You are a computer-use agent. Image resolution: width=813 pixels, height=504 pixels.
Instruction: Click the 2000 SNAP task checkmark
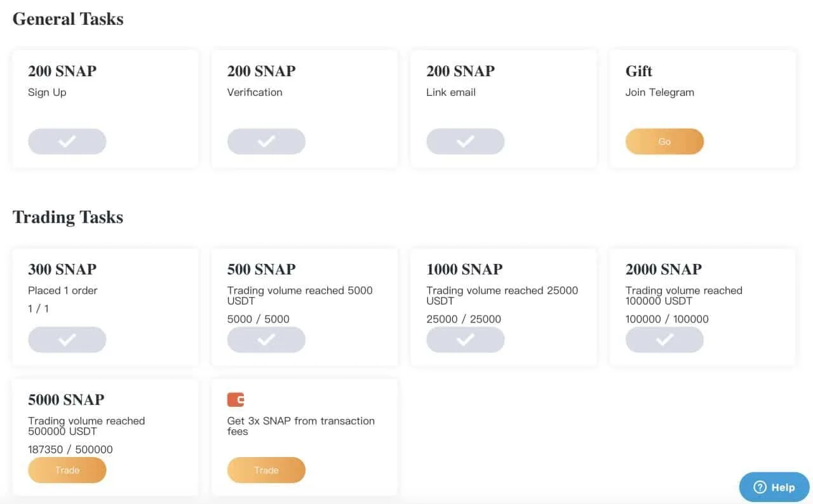664,340
